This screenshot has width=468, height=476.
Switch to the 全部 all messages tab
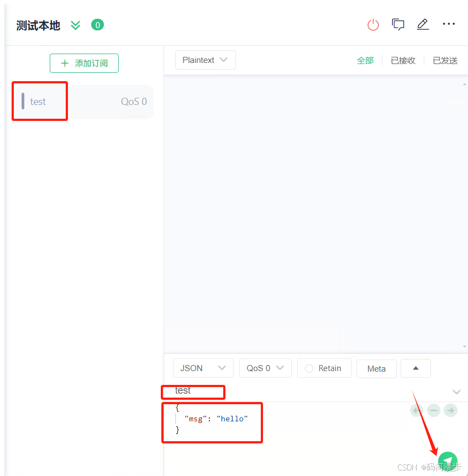365,60
